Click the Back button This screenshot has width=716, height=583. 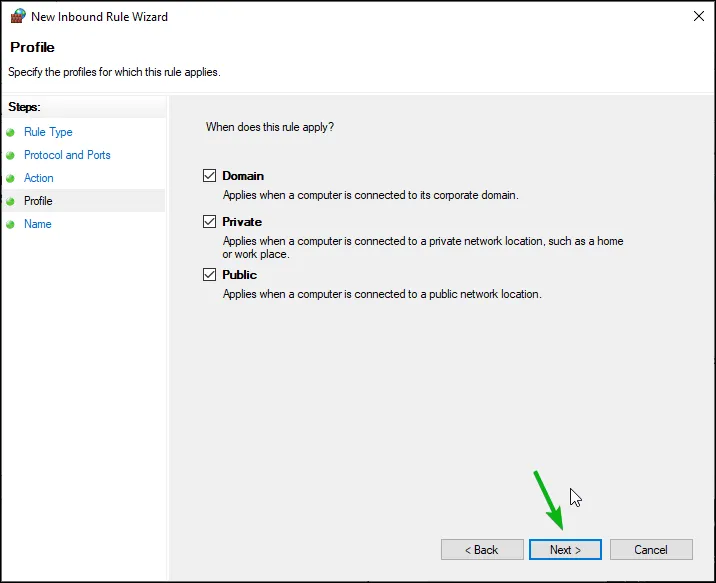(482, 550)
